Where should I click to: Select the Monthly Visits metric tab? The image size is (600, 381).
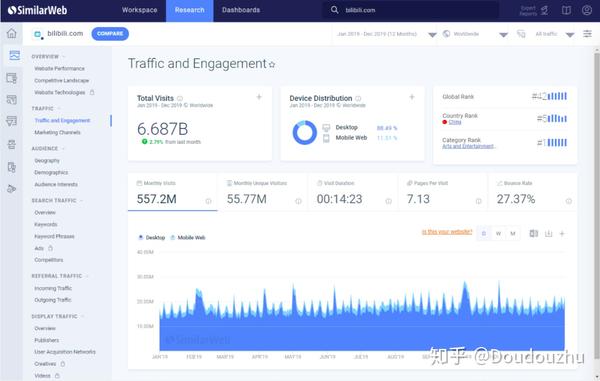(173, 192)
